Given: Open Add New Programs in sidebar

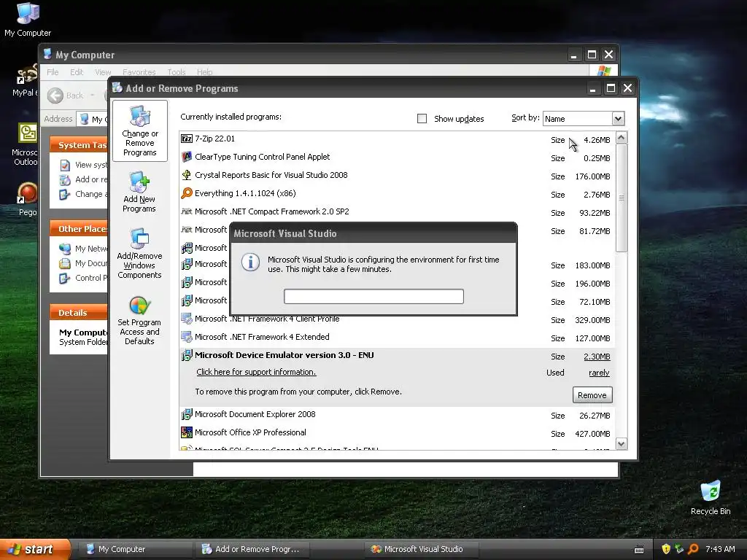Looking at the screenshot, I should (139, 192).
